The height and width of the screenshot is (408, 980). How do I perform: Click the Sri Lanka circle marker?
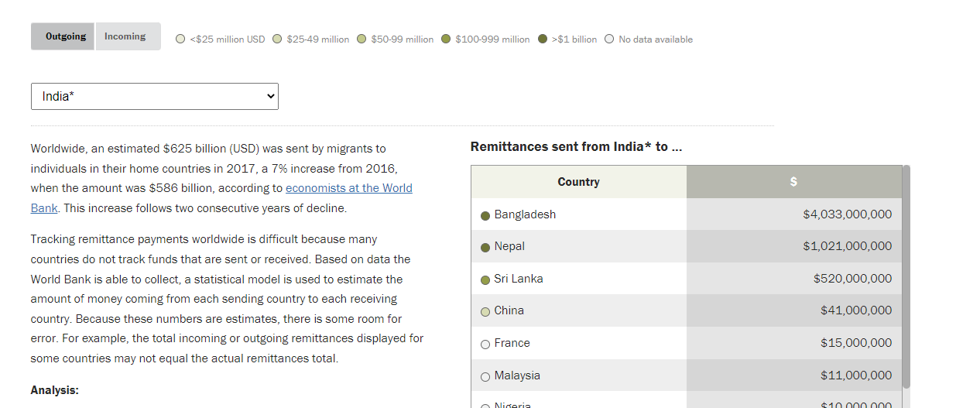pos(485,279)
